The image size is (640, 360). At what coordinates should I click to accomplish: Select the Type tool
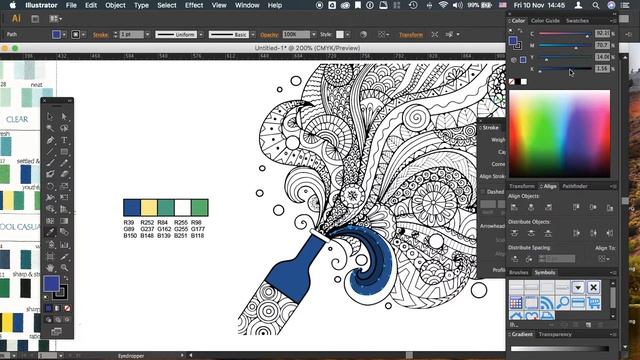64,140
